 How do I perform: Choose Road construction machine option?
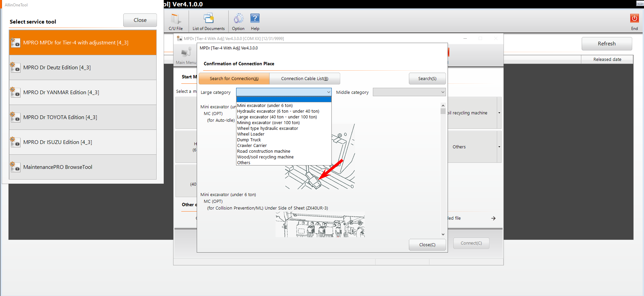pos(284,151)
